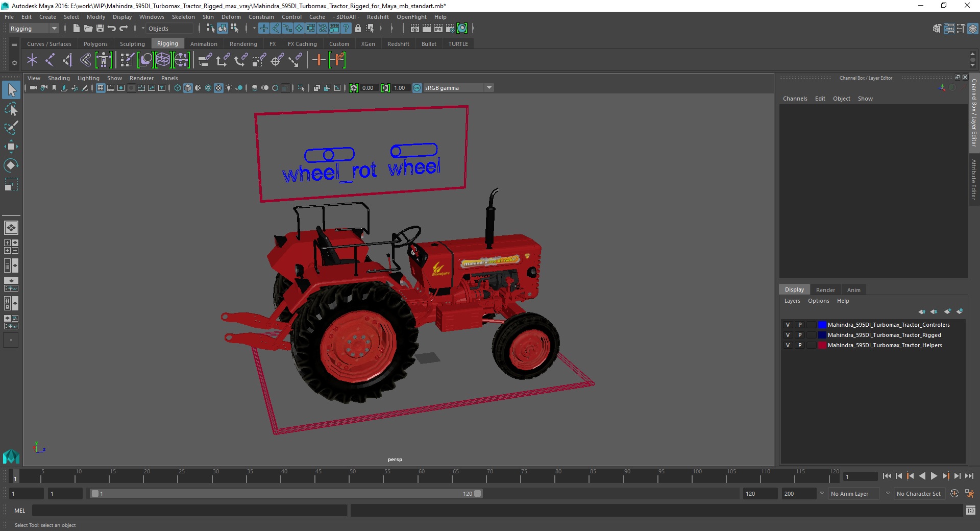Click the red color swatch of Tractor_Helpers
The image size is (980, 531).
[822, 345]
